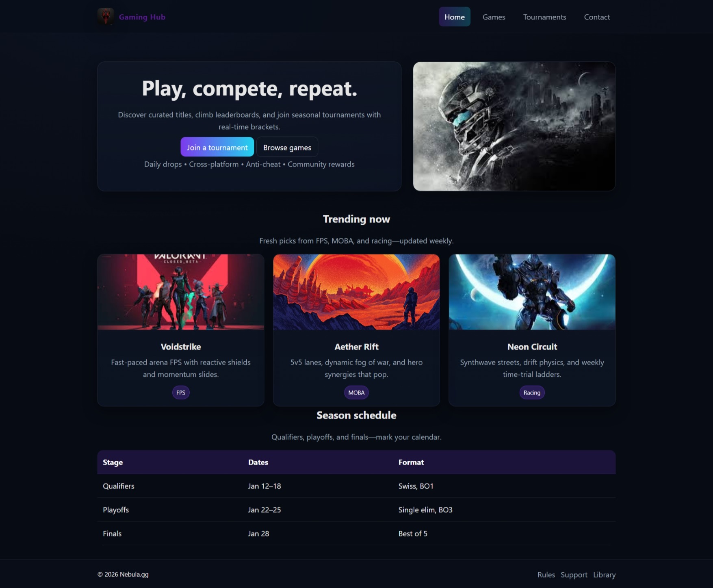Click the Browse games button
Viewport: 713px width, 588px height.
pos(287,147)
